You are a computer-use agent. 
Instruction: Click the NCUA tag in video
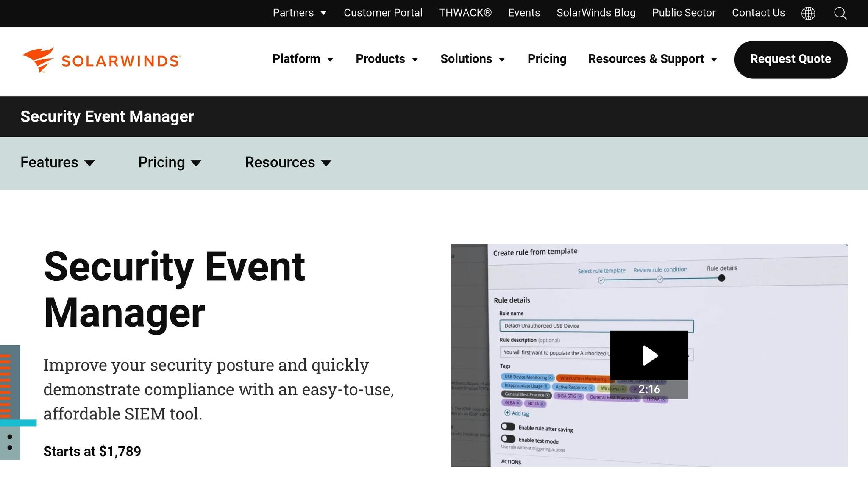click(x=536, y=404)
